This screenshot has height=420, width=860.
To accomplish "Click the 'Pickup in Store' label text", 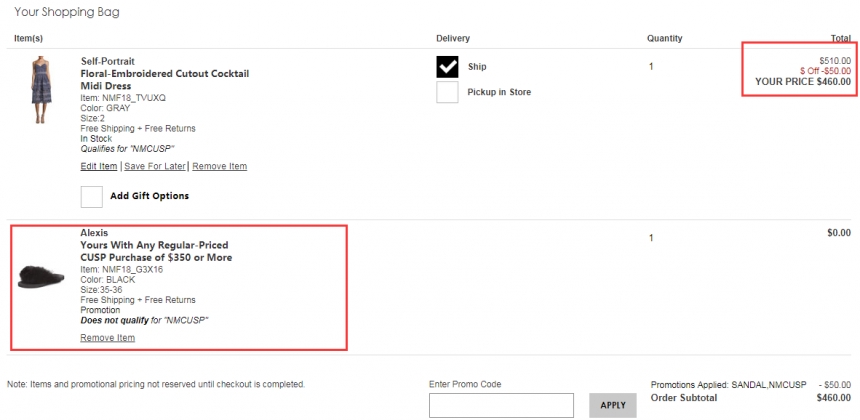I will [499, 92].
